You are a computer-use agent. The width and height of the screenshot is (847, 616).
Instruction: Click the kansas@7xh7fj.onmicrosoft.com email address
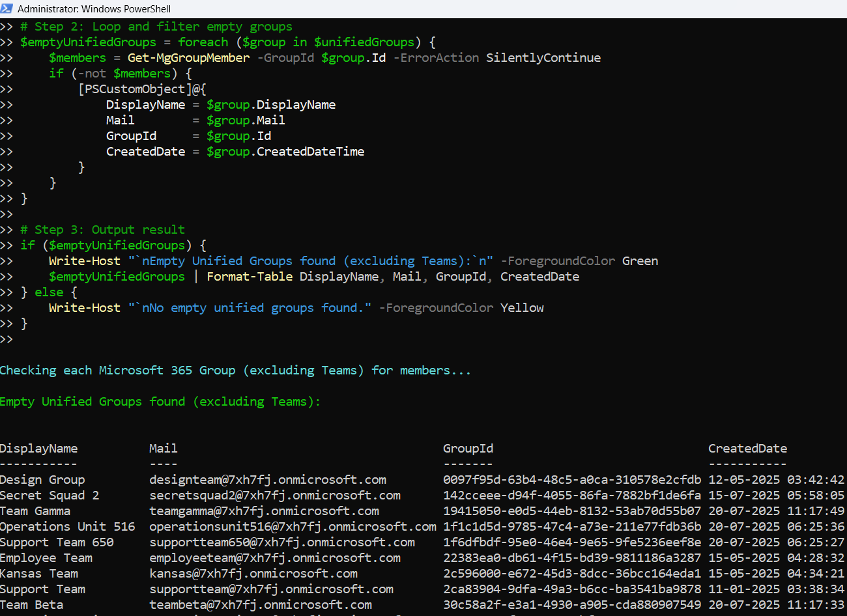(x=253, y=573)
